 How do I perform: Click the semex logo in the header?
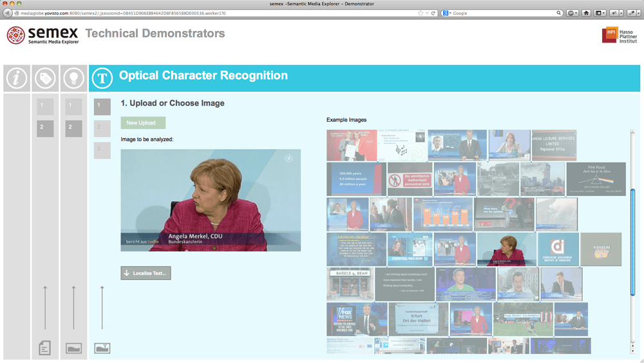pos(43,35)
